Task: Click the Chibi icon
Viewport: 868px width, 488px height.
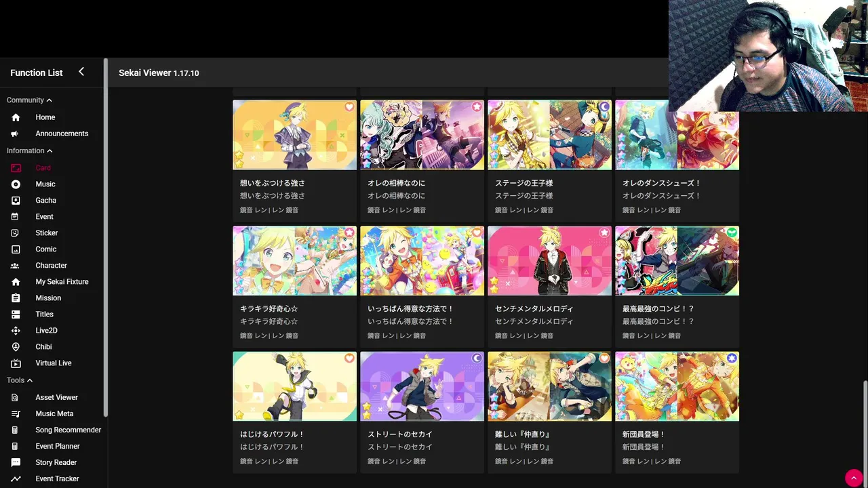Action: (16, 346)
